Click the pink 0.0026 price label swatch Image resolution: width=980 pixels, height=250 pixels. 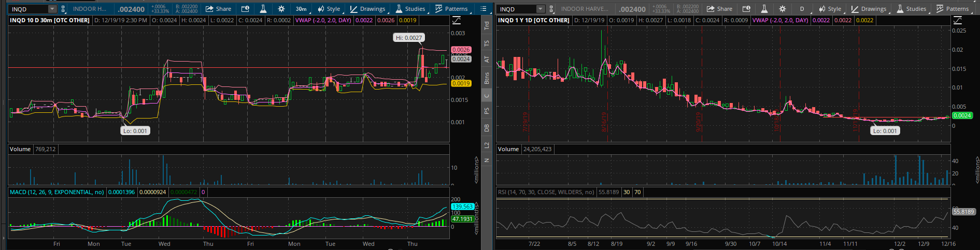[x=461, y=50]
